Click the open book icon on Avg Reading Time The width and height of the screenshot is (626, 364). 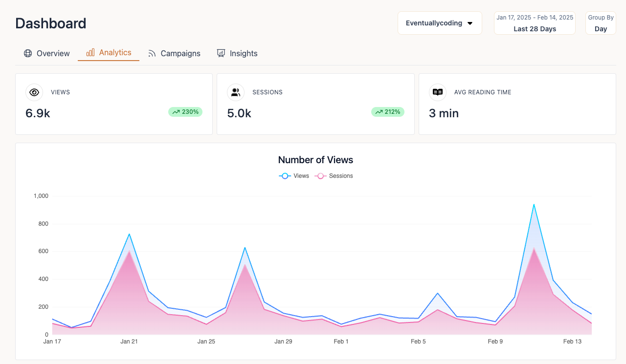click(438, 92)
